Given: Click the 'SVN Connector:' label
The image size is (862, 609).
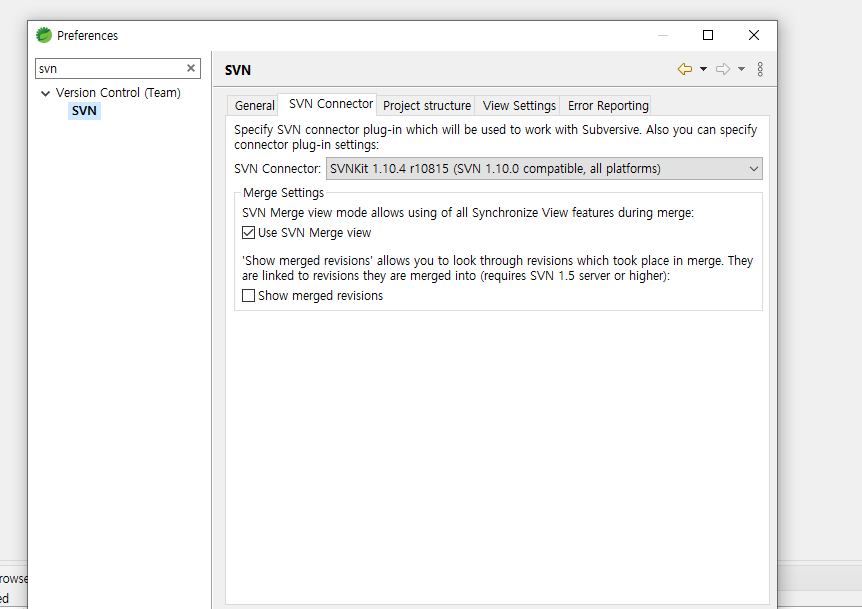Looking at the screenshot, I should click(x=278, y=169).
